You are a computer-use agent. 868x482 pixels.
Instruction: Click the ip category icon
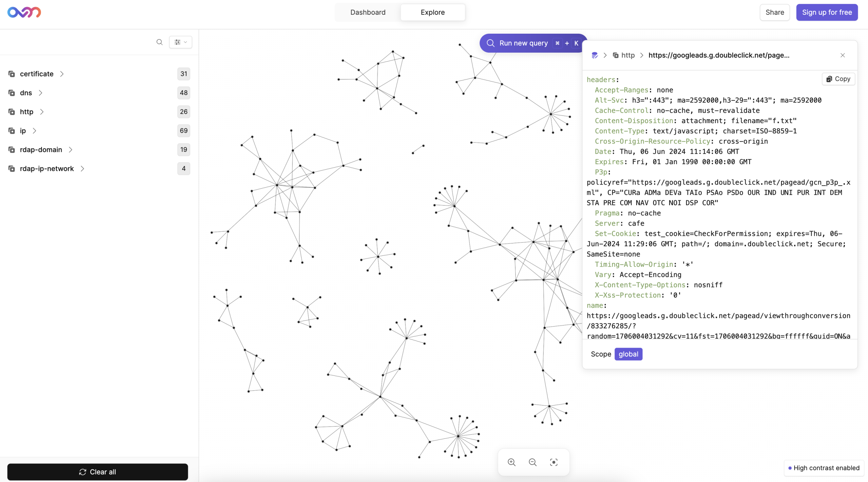[x=11, y=130]
